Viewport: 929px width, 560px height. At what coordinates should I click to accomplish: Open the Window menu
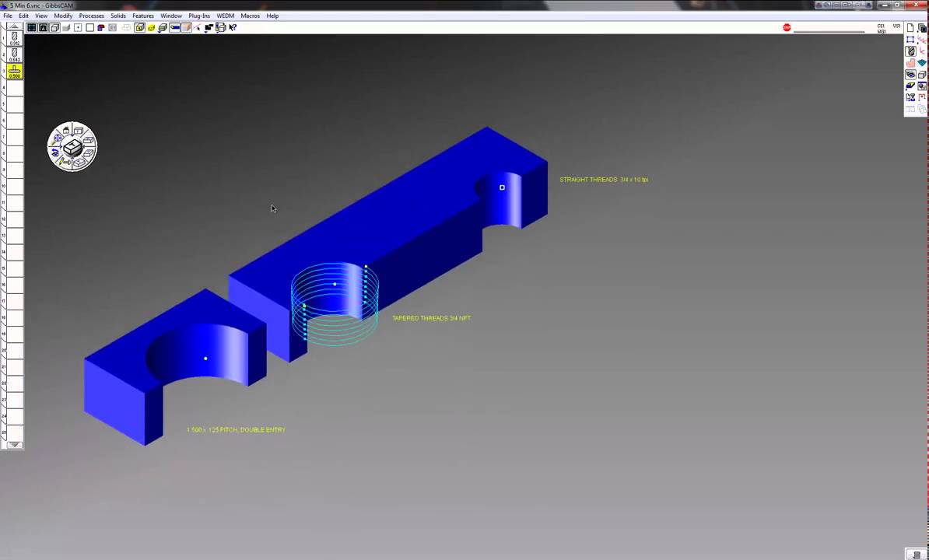171,16
